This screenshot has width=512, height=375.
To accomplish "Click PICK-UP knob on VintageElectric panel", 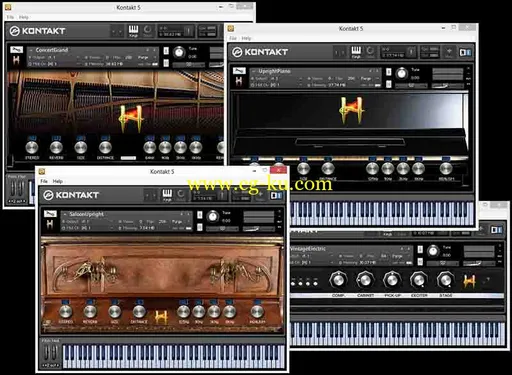I will [392, 280].
